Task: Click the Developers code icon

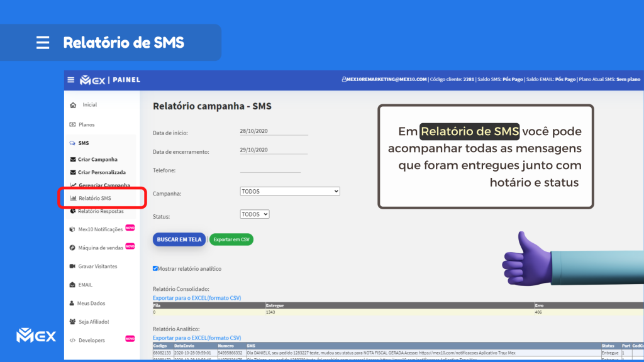Action: 72,340
